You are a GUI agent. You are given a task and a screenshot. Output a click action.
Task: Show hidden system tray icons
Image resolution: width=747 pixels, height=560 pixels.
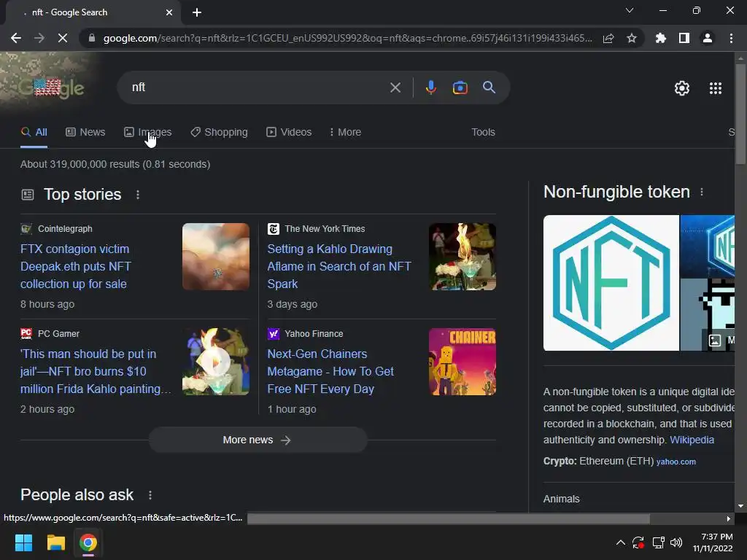[620, 542]
